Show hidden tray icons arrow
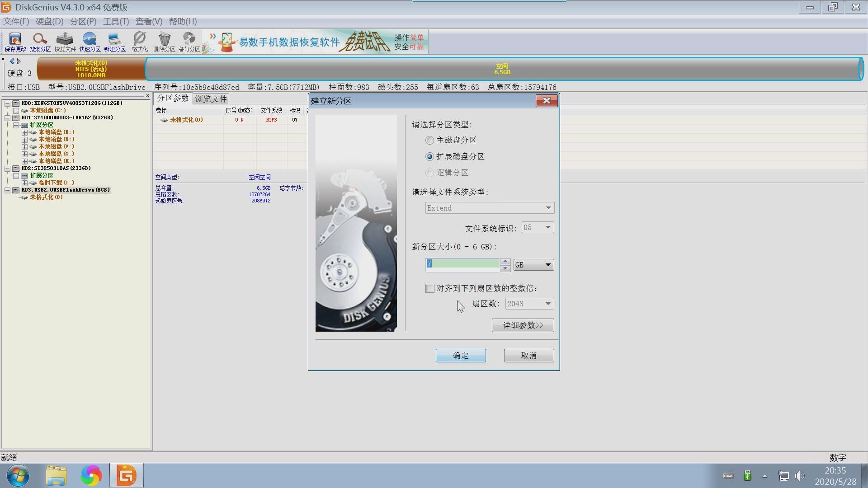Viewport: 868px width, 488px height. (764, 476)
